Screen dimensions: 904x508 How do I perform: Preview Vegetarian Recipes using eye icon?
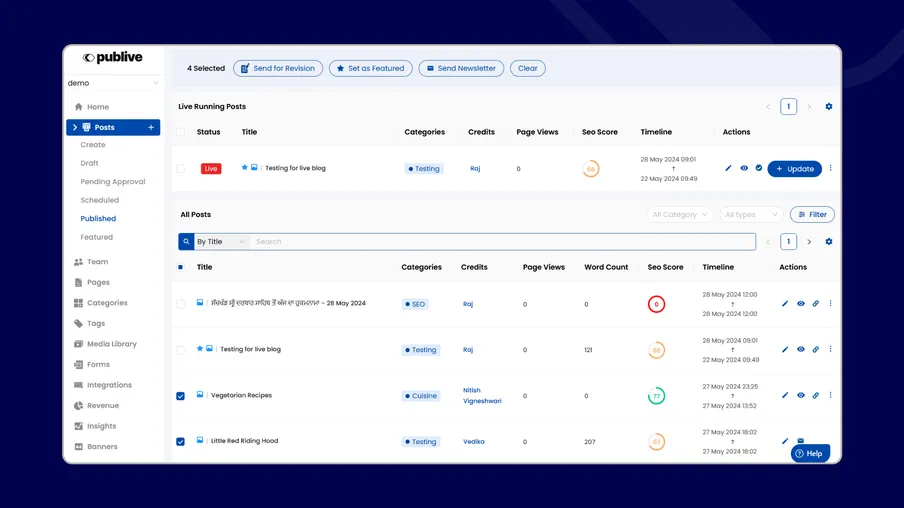pos(800,396)
